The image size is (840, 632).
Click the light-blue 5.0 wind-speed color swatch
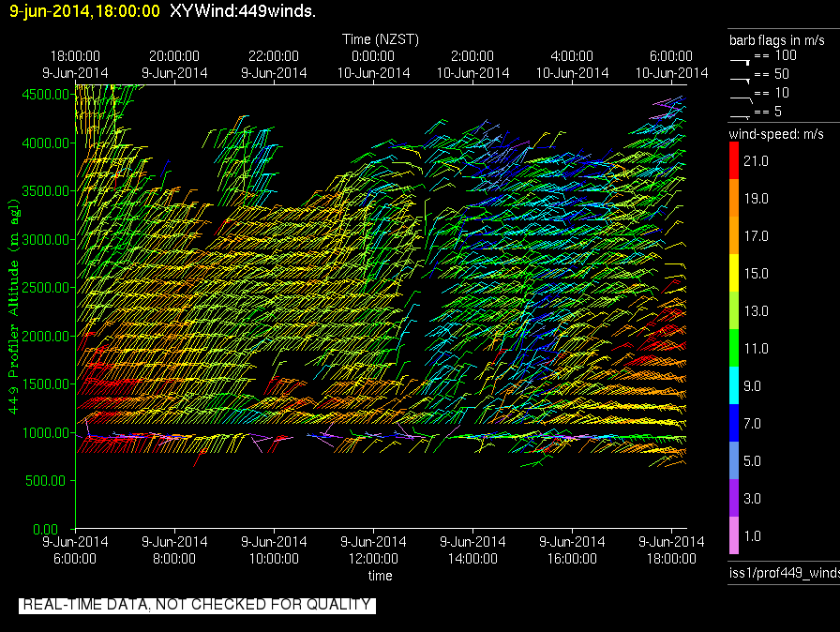click(x=734, y=460)
